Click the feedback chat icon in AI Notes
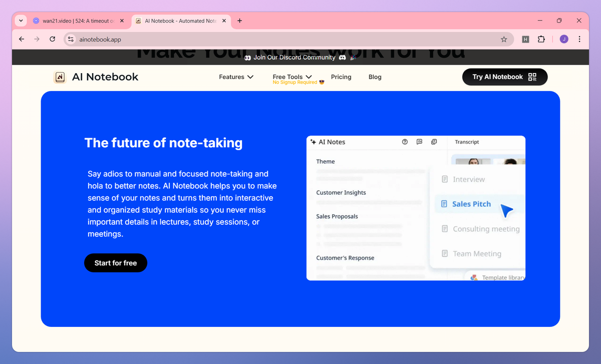This screenshot has width=601, height=364. pos(419,142)
